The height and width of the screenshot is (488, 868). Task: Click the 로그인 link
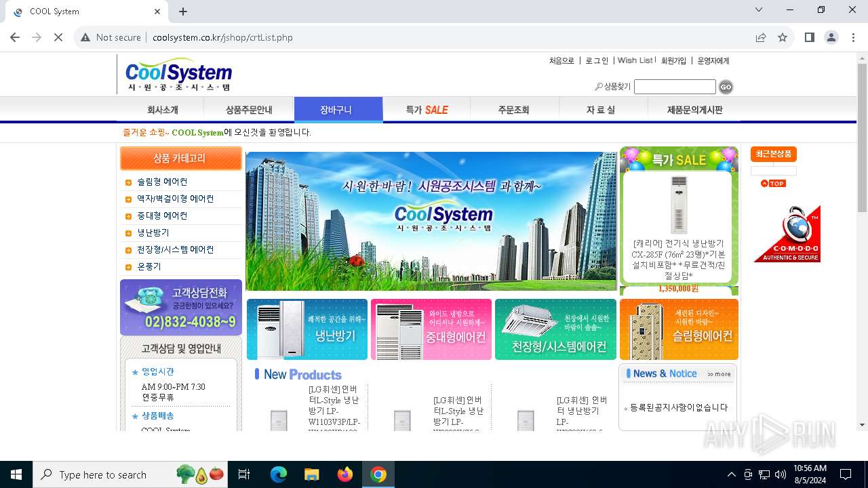coord(597,61)
